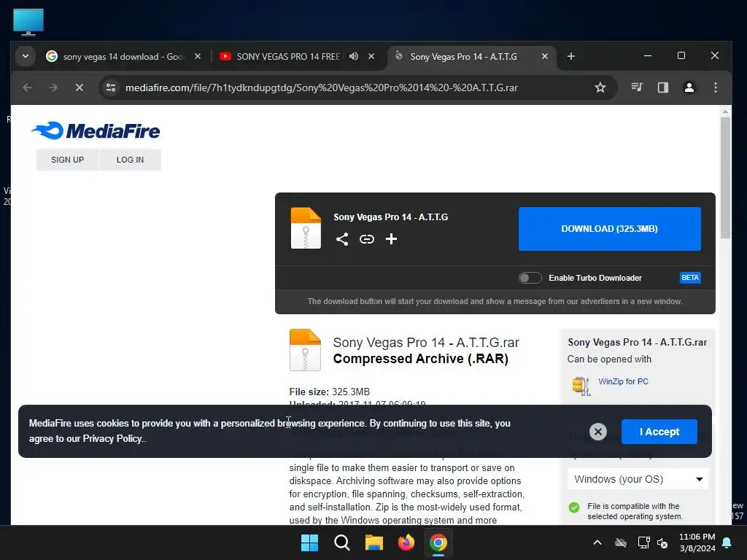The image size is (747, 560).
Task: Click SIGN UP button
Action: (67, 160)
